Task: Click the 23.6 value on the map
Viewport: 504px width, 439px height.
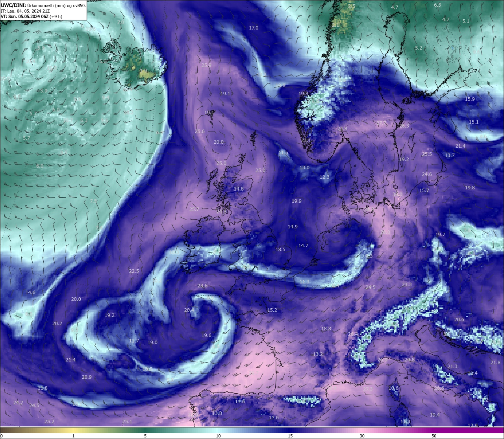Action: 202,286
